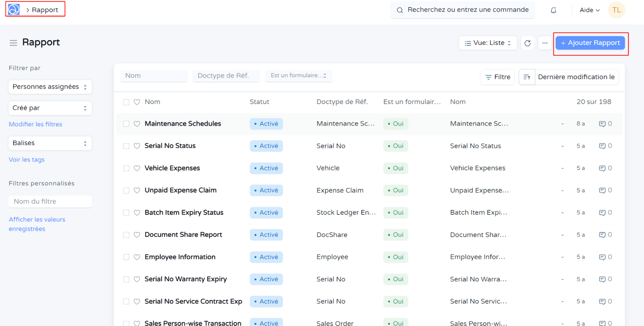Click the Modifier les filtres link
Image resolution: width=644 pixels, height=326 pixels.
coord(35,124)
